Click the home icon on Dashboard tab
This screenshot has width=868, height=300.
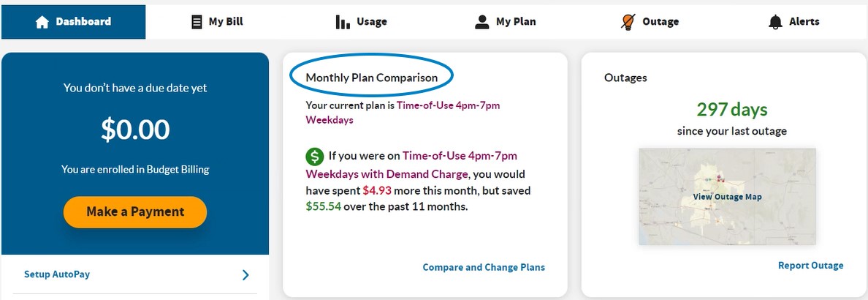point(42,22)
